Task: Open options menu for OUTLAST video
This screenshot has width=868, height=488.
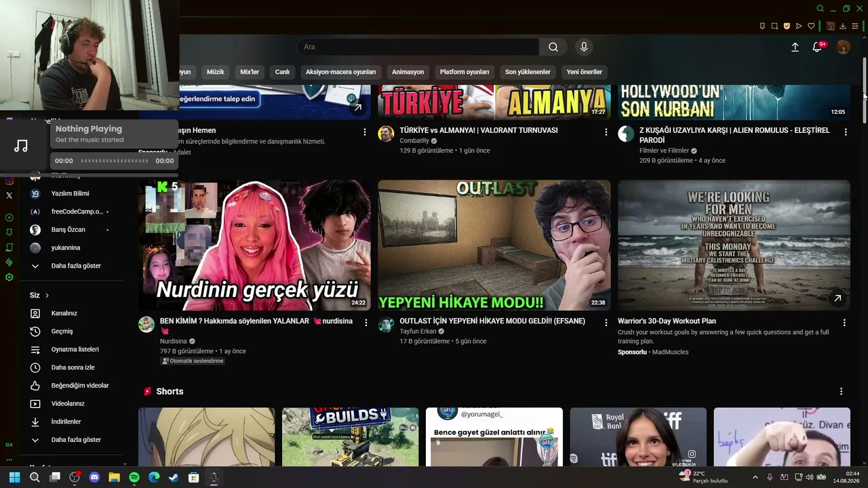Action: [606, 323]
